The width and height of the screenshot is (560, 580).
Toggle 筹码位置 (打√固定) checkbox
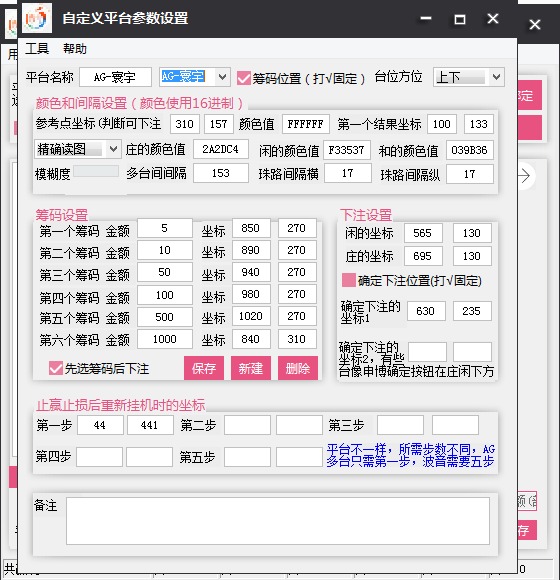(243, 78)
